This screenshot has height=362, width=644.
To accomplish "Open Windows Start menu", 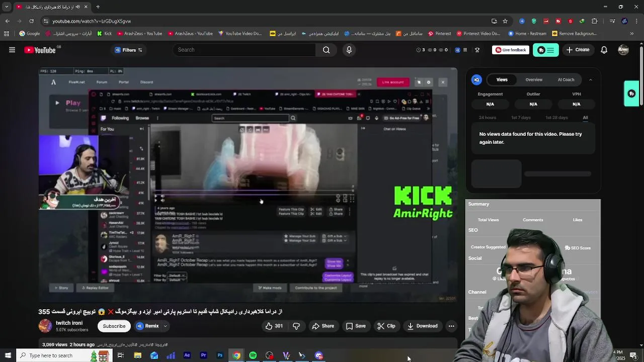I will click(8, 355).
